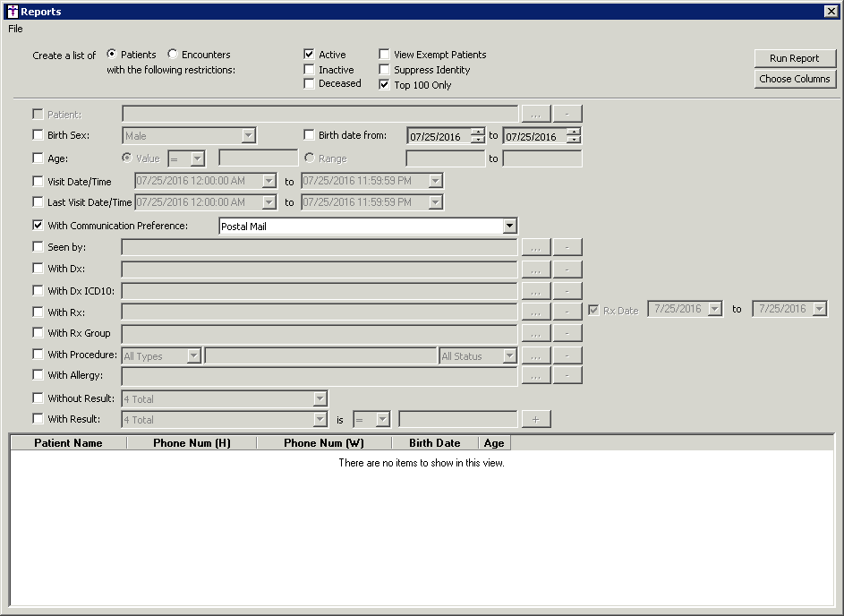Click the browse (...) button for With Rx
Viewport: 844px width, 616px height.
coord(535,312)
